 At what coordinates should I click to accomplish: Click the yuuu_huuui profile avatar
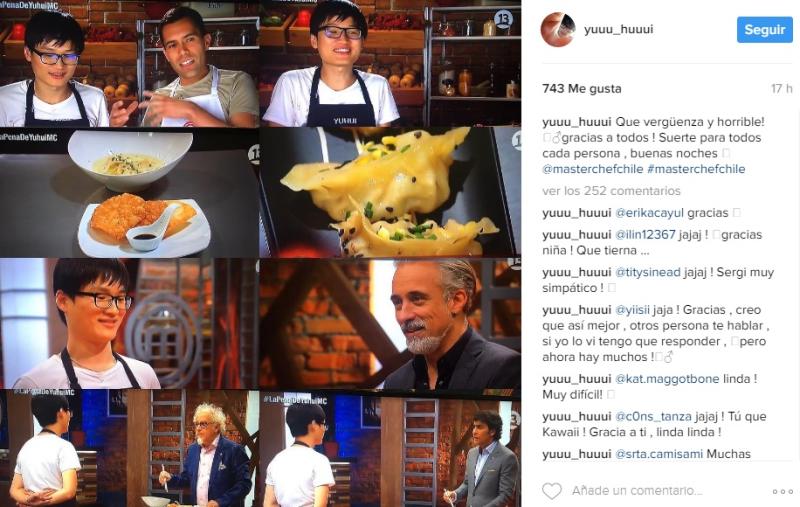point(558,30)
